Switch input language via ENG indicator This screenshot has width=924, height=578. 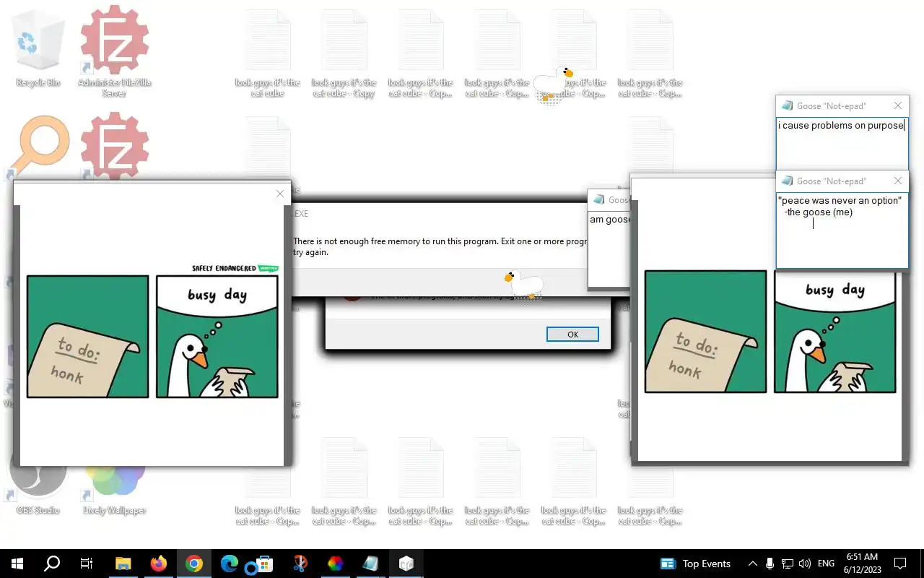tap(826, 564)
